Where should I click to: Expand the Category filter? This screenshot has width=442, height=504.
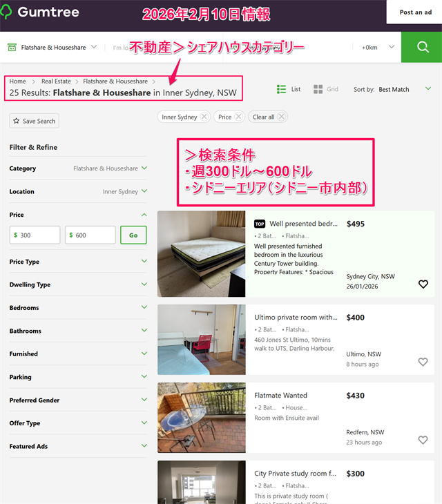(x=144, y=168)
